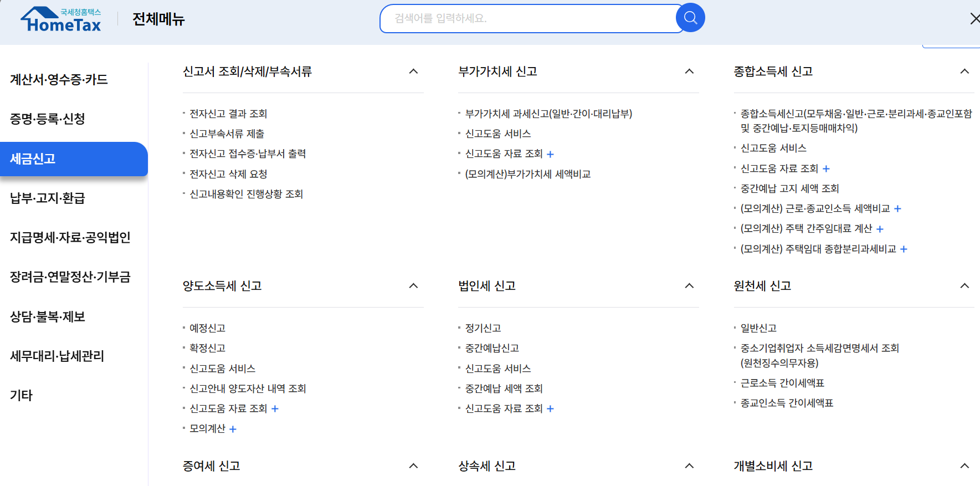
Task: Collapse the 상속세 신고 section chevron
Action: 689,466
